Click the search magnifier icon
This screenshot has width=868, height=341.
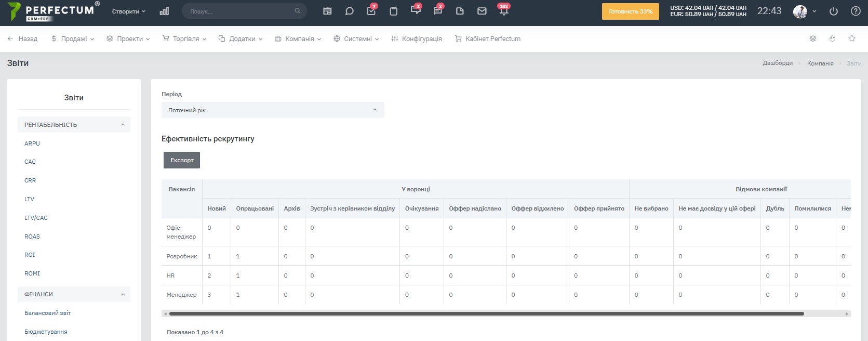coord(297,11)
